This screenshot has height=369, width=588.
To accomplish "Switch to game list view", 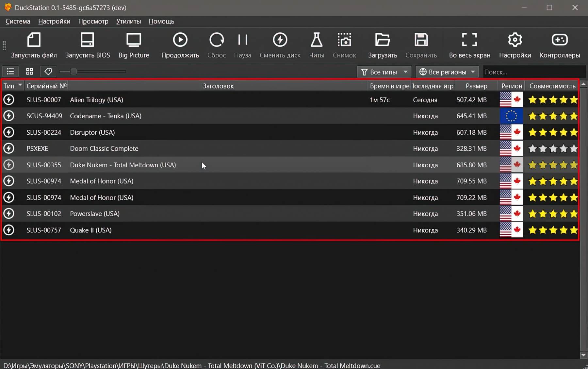I will [10, 72].
